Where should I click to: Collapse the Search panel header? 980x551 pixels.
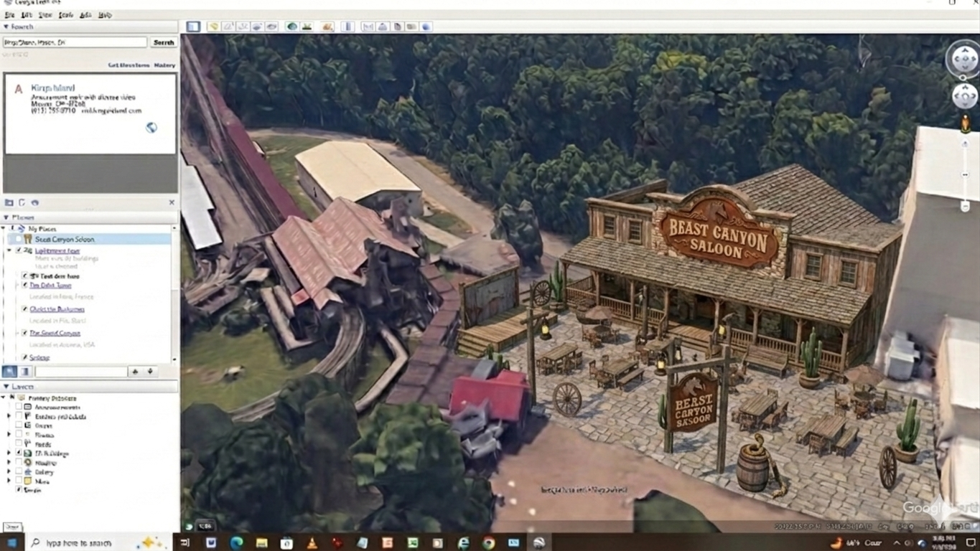click(x=6, y=27)
